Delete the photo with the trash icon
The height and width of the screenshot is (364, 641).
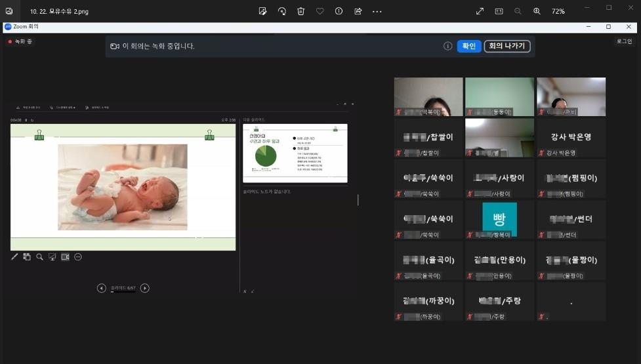301,11
